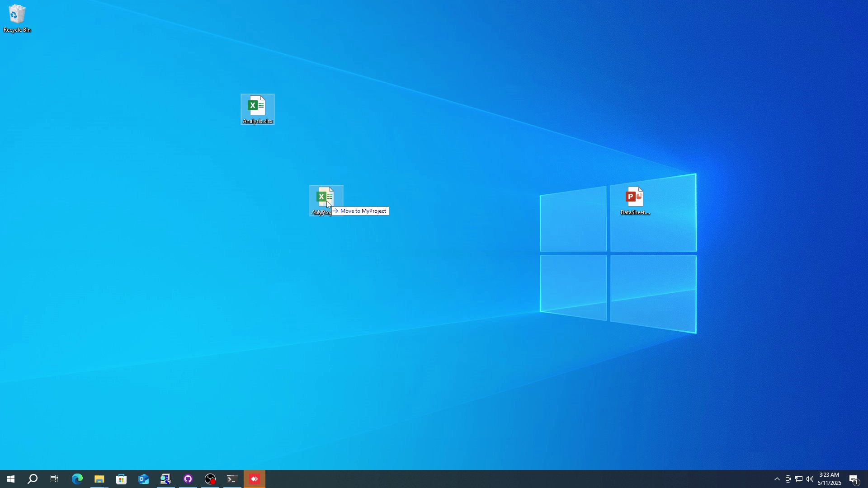
Task: Open Microsoft Store from the taskbar
Action: (x=121, y=479)
